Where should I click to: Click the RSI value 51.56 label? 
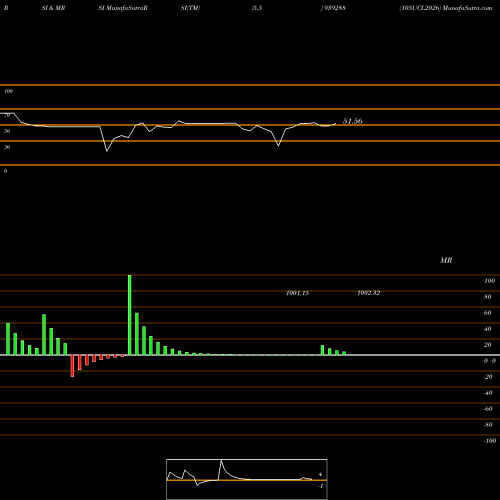pos(352,121)
